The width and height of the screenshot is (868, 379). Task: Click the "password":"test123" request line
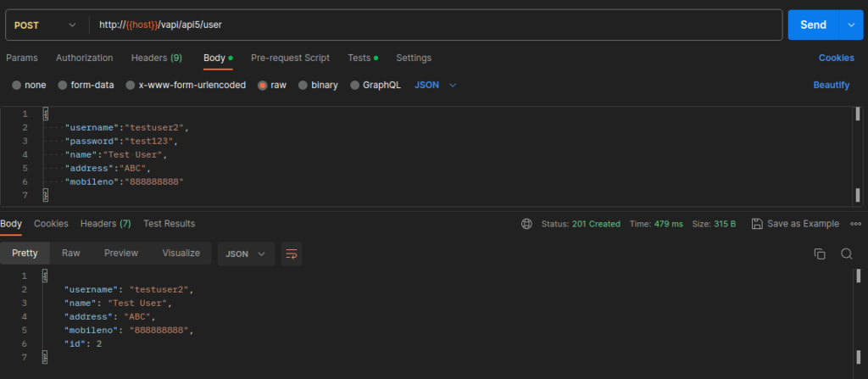(122, 142)
